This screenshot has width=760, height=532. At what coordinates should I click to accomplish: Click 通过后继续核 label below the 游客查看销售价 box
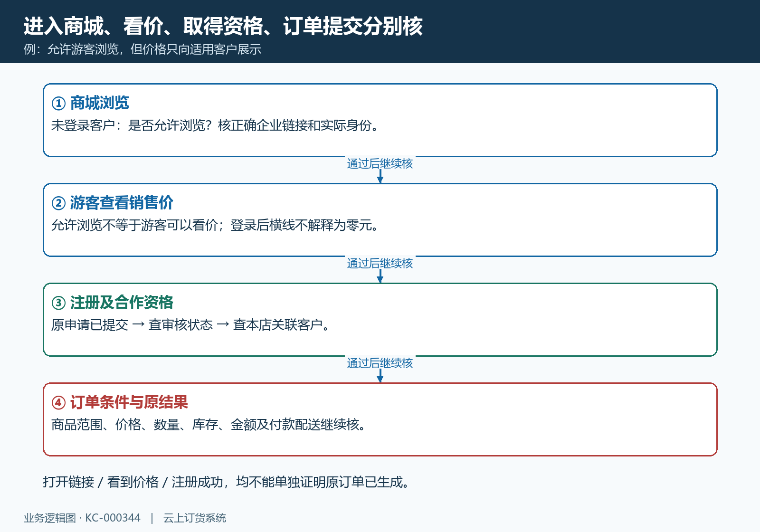click(380, 263)
